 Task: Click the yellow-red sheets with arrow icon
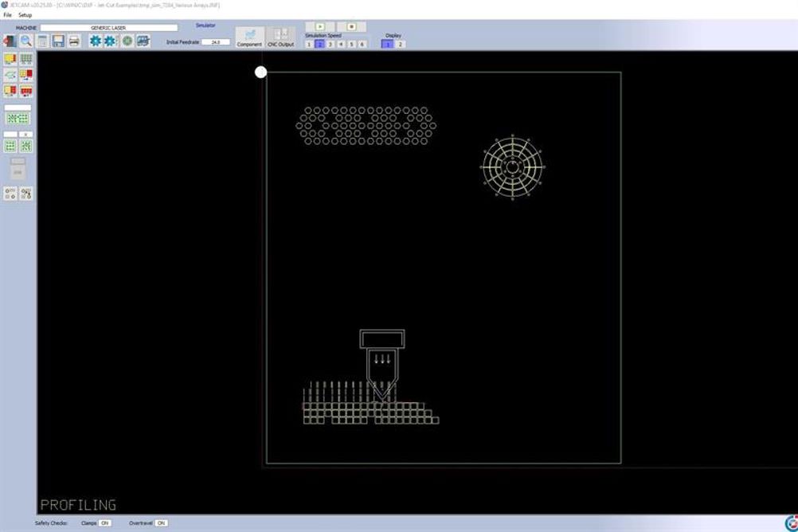[26, 76]
